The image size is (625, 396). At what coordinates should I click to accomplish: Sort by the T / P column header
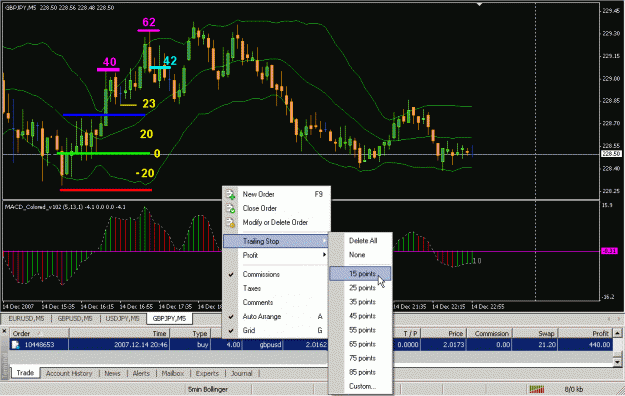point(407,333)
